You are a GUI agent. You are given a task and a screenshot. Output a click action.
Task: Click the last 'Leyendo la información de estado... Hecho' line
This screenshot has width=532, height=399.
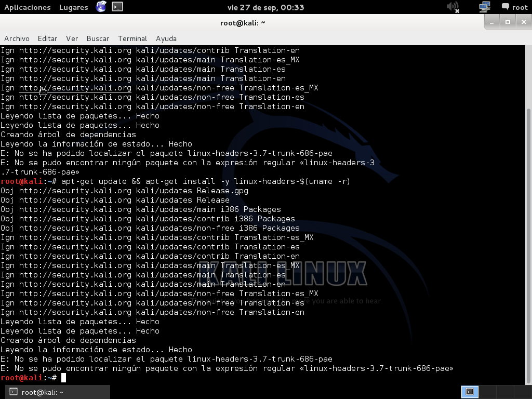96,350
